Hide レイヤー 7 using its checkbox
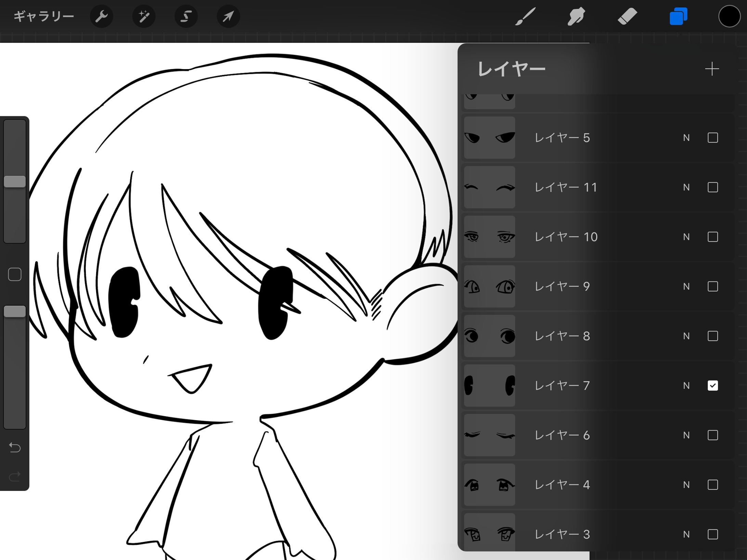This screenshot has height=560, width=747. click(x=712, y=386)
